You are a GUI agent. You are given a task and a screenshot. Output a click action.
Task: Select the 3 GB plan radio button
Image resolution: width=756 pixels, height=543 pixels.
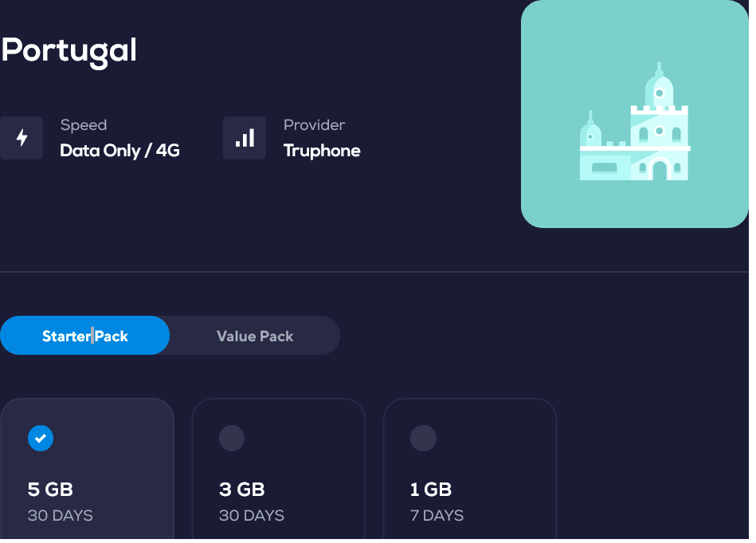(232, 438)
